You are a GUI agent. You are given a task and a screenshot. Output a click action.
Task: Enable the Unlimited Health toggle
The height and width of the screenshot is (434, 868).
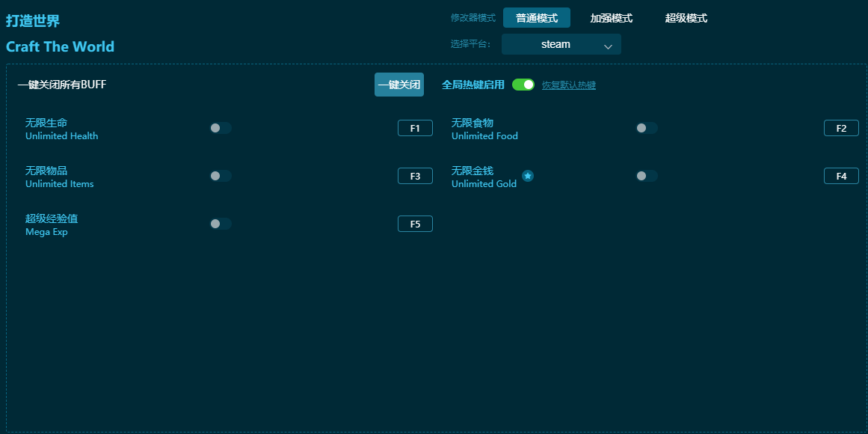[x=221, y=128]
